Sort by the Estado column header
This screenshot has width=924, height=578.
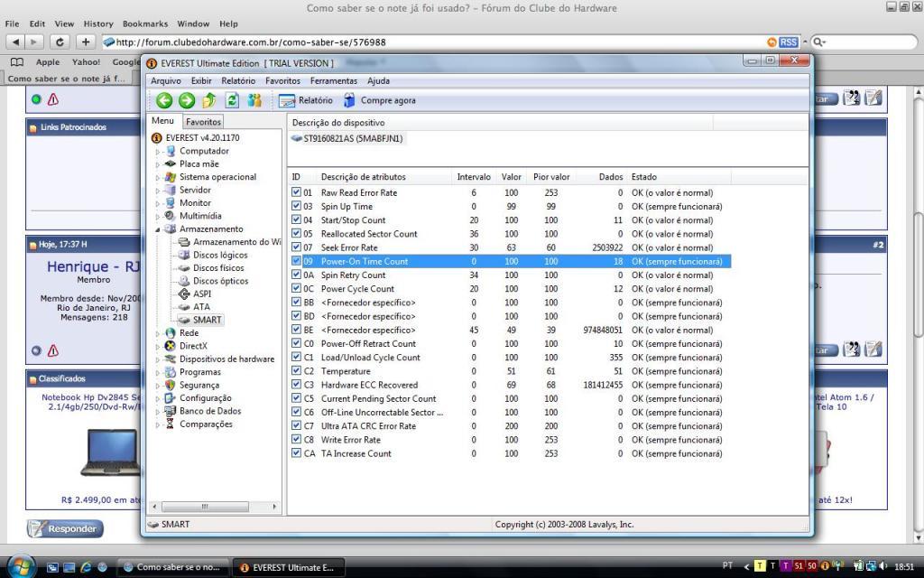[x=644, y=177]
